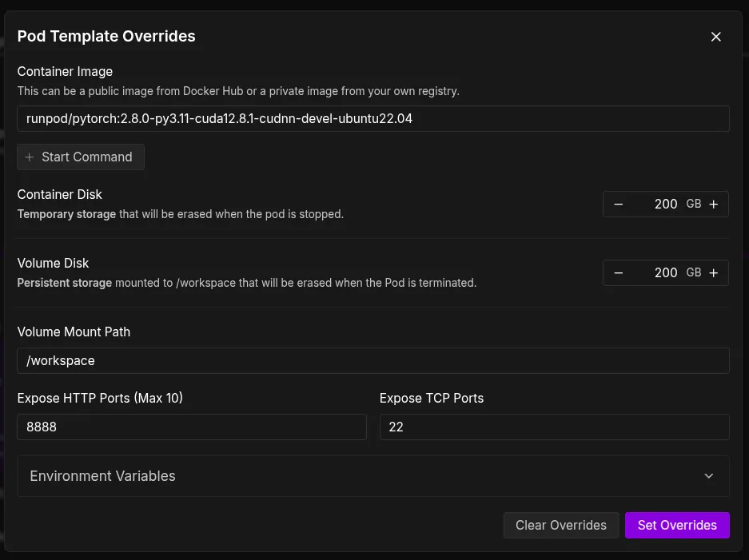This screenshot has width=749, height=560.
Task: Decrease Container Disk size with minus icon
Action: point(618,205)
